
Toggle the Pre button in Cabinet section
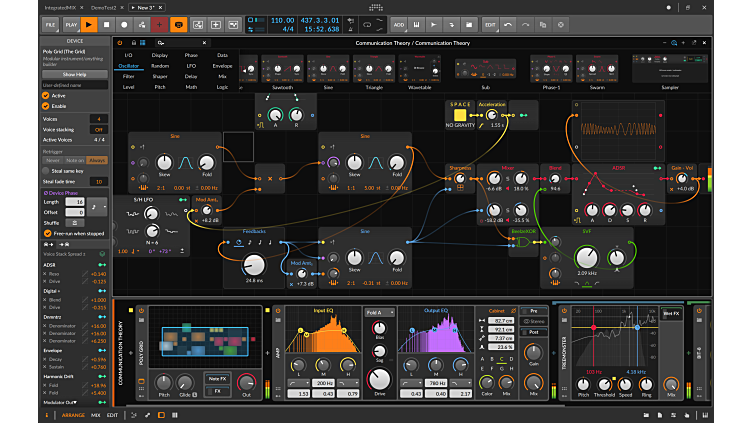pyautogui.click(x=533, y=311)
